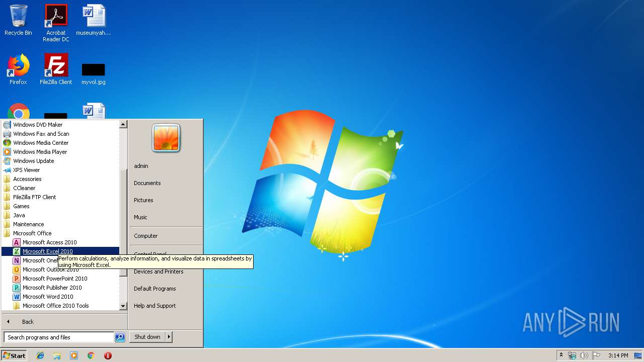
Task: Open Recycle Bin desktop icon
Action: pos(18,20)
